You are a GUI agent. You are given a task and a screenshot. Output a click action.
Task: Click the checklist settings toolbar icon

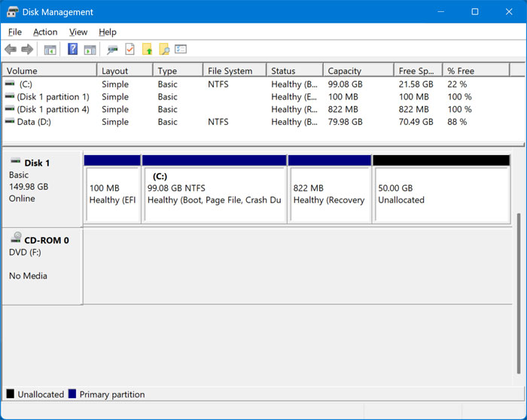[181, 49]
